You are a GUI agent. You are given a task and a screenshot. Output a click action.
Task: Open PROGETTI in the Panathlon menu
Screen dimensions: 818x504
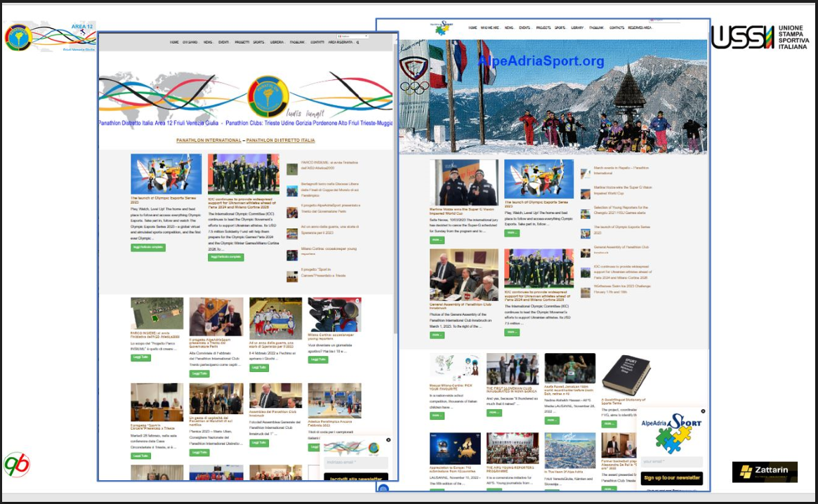point(242,42)
